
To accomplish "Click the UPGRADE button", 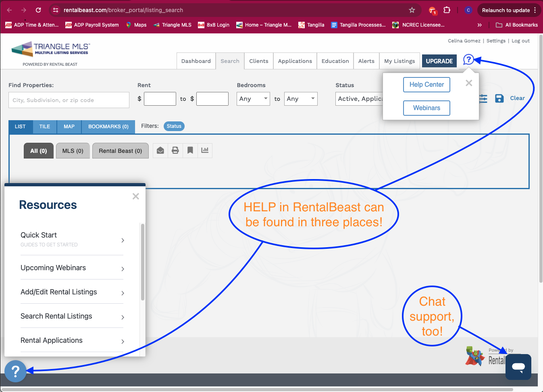I will coord(439,61).
